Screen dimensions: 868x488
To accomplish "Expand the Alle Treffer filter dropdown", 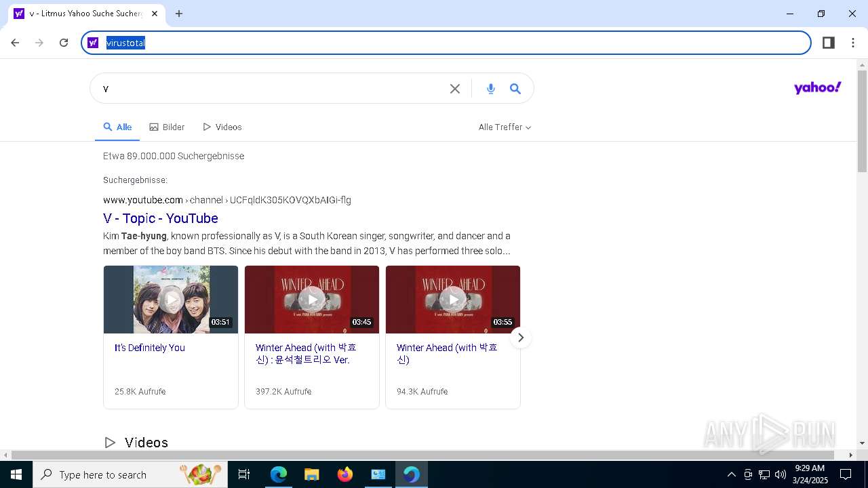I will pos(505,127).
